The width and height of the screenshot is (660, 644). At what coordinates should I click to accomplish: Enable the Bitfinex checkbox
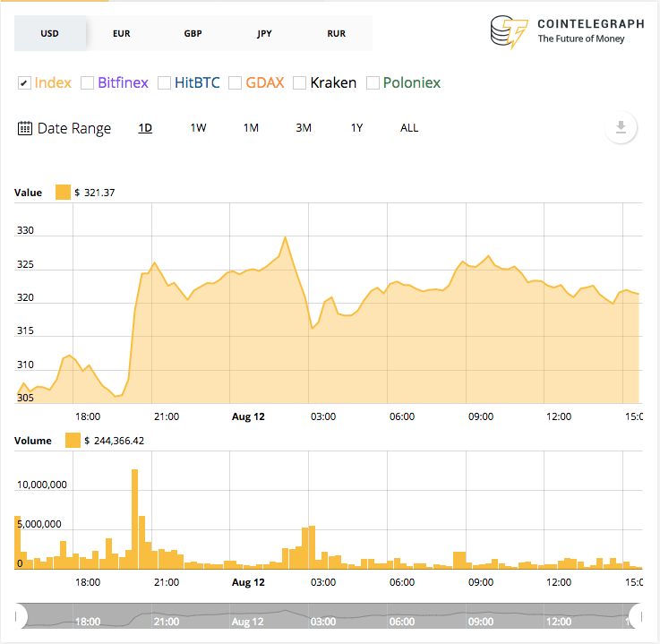(87, 83)
